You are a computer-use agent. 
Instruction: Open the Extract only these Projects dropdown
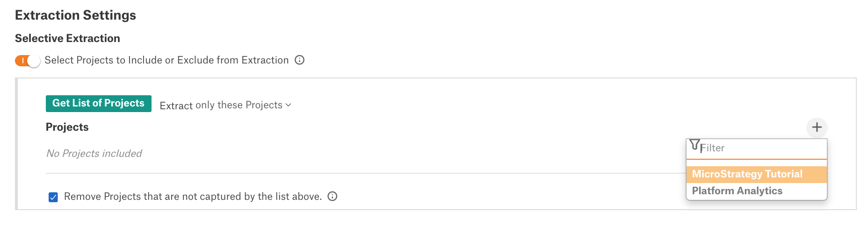click(x=225, y=105)
